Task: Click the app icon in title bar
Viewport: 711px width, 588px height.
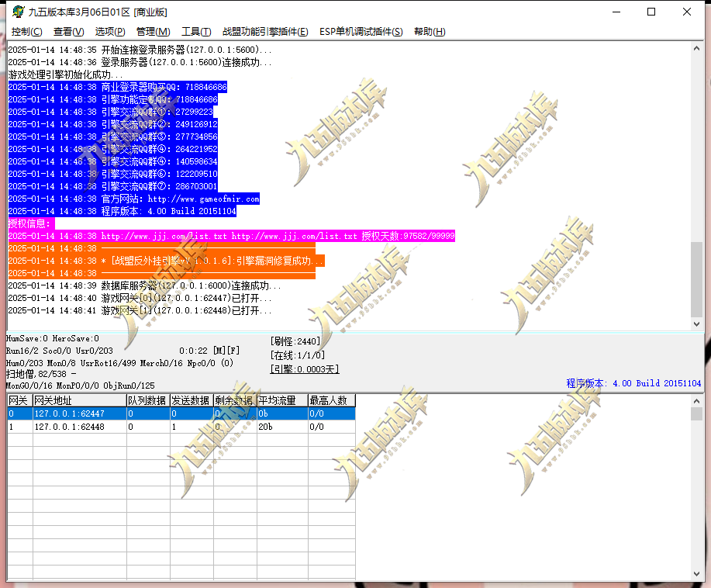Action: click(x=18, y=12)
